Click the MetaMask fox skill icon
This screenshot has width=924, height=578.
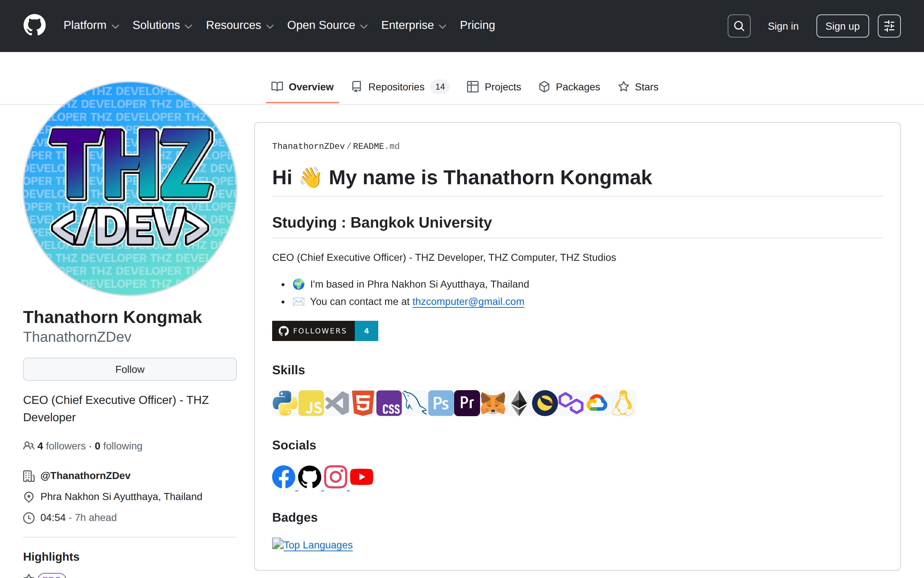(493, 403)
